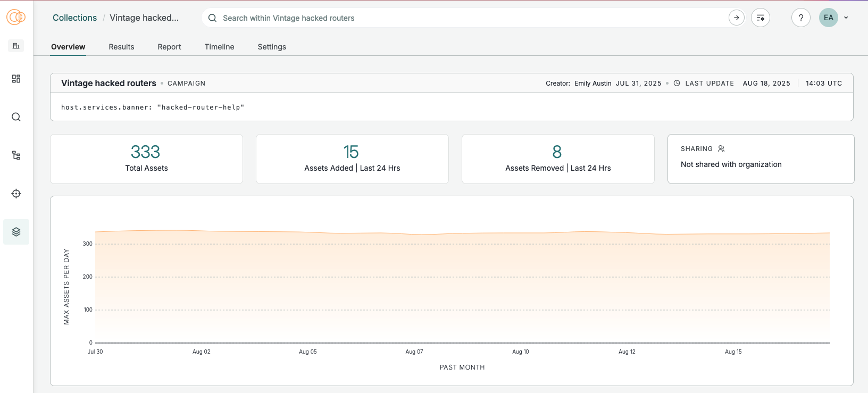
Task: Click the magnifier search icon in sidebar
Action: [x=16, y=117]
